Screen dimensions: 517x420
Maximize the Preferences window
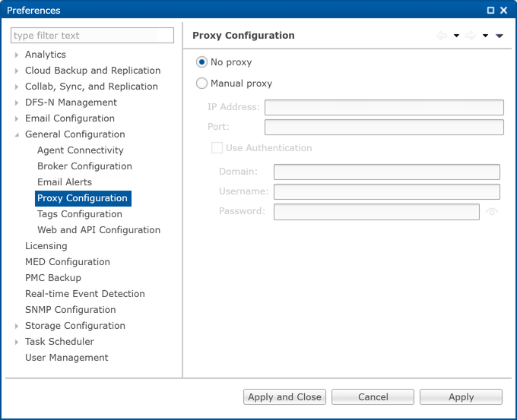point(490,10)
